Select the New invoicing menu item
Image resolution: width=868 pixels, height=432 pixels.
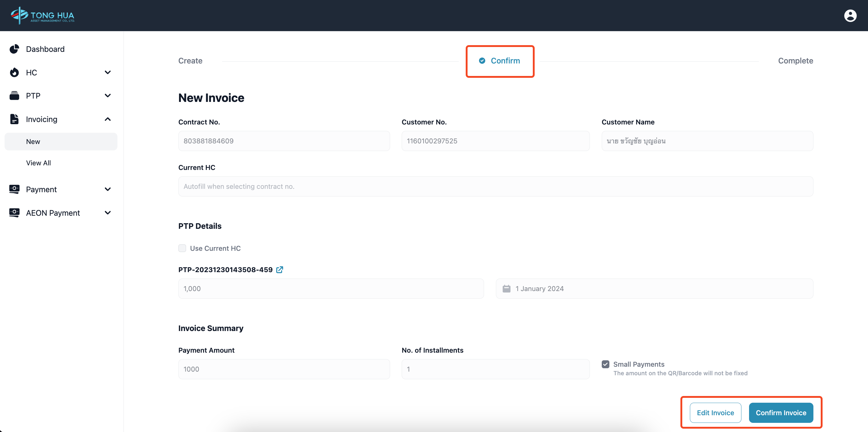point(33,142)
